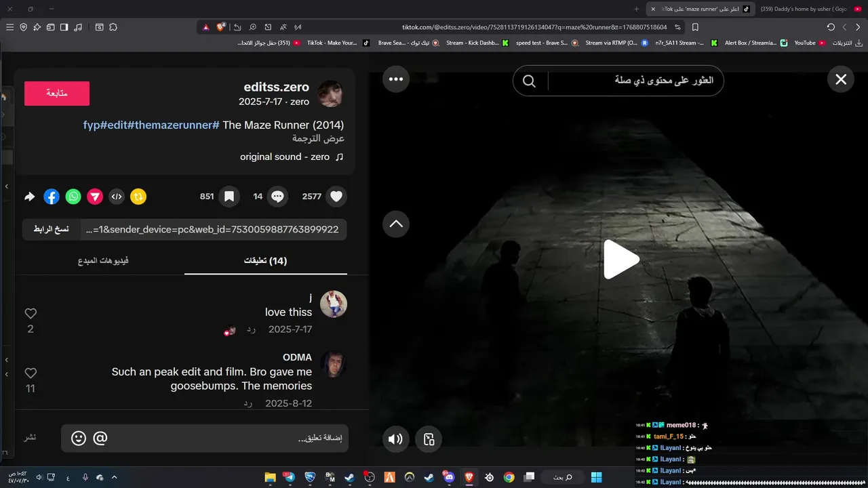868x488 pixels.
Task: Click نسخ الرابط copy link button
Action: coord(52,230)
